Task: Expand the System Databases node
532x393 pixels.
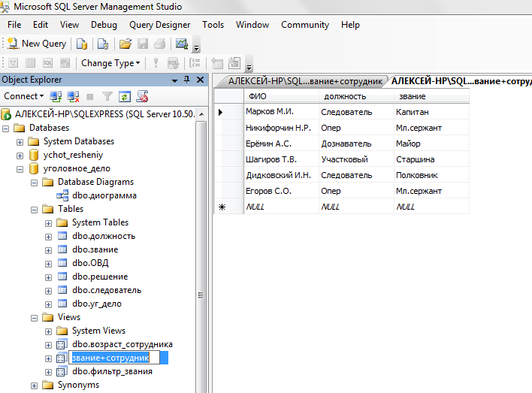Action: [20, 142]
